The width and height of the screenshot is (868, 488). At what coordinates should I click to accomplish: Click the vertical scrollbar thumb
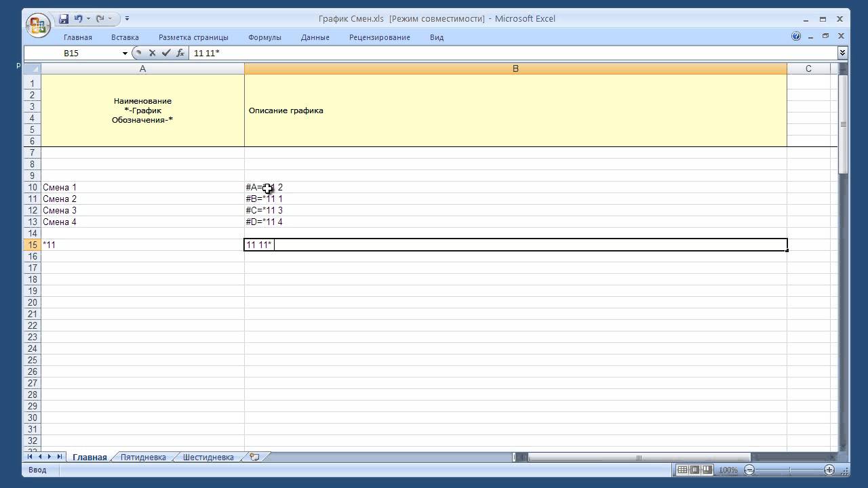pyautogui.click(x=843, y=124)
